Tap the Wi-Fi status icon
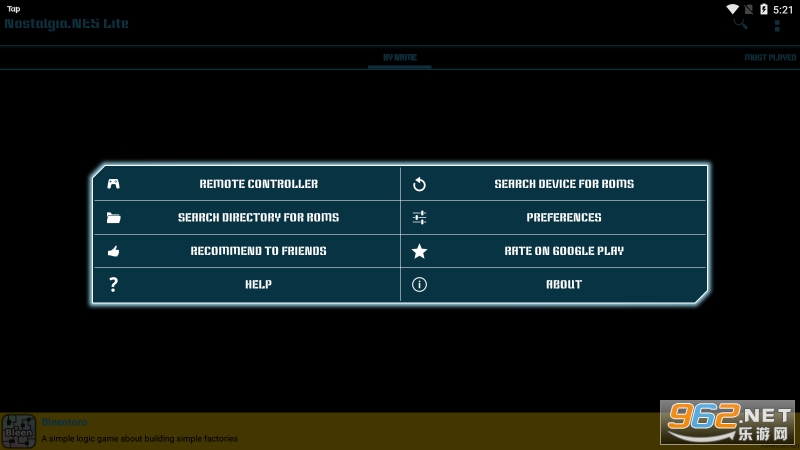 733,9
